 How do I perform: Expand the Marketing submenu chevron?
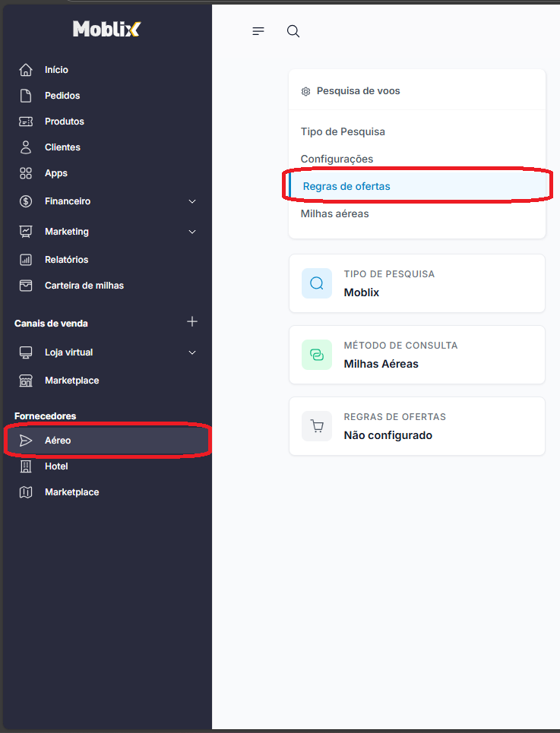point(192,232)
